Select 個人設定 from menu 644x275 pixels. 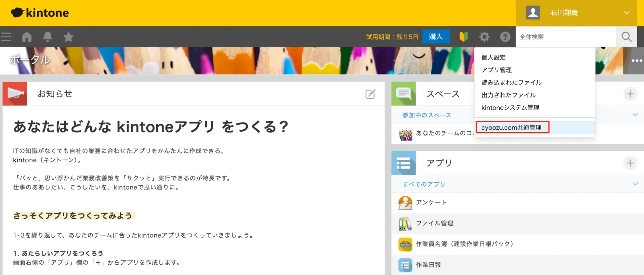[494, 58]
